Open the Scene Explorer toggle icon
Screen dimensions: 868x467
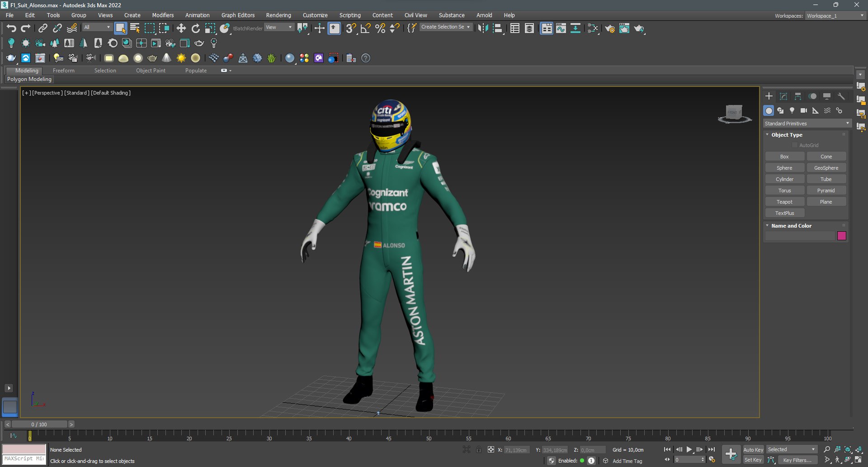coord(514,29)
